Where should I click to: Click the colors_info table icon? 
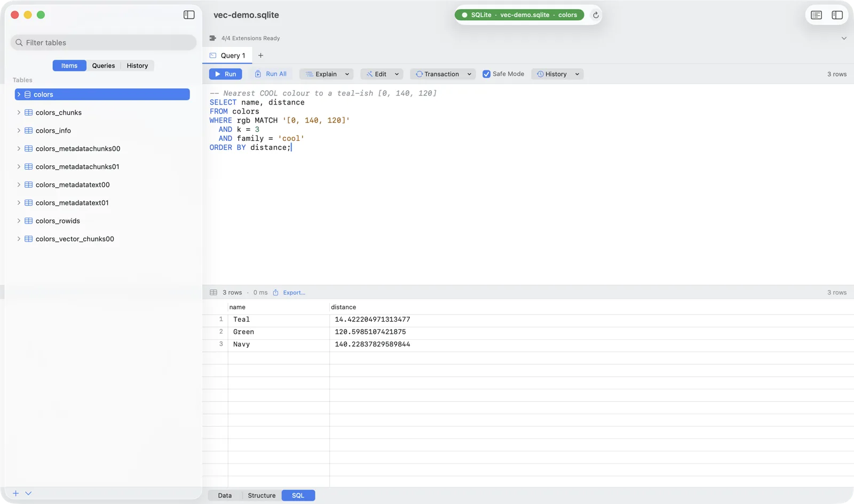[x=29, y=131]
